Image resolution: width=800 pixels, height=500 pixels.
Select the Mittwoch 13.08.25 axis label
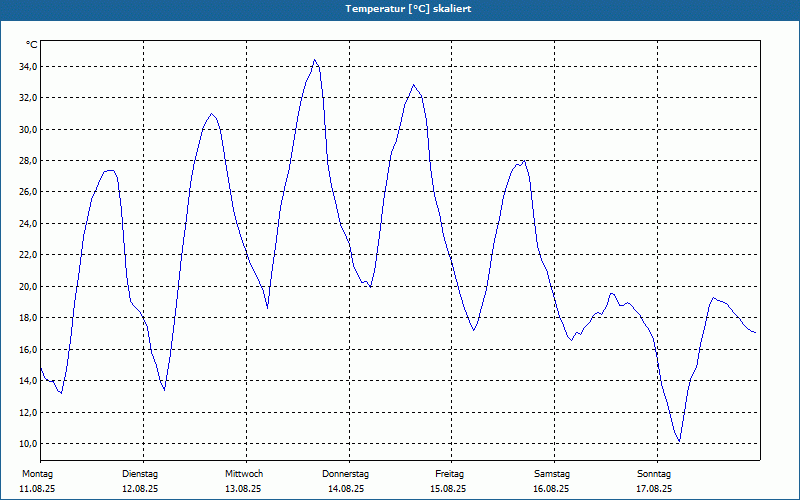coord(244,481)
